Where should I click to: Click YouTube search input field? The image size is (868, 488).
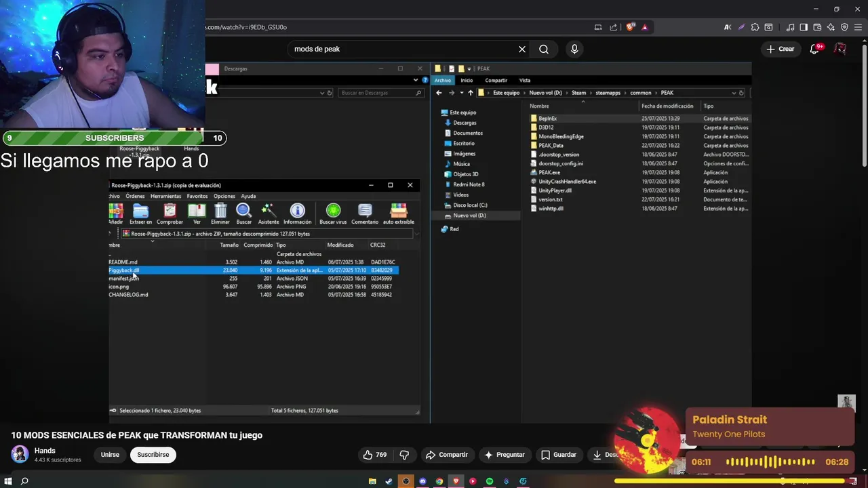[403, 49]
